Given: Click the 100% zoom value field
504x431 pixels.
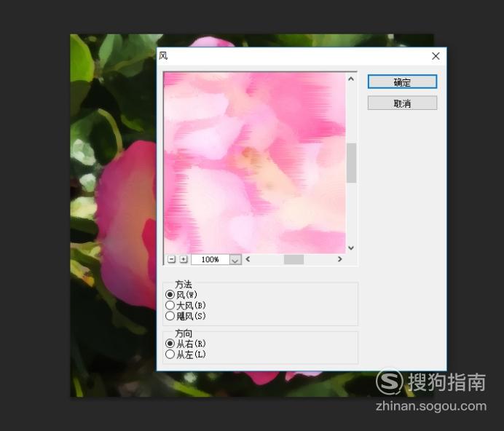Looking at the screenshot, I should point(210,259).
